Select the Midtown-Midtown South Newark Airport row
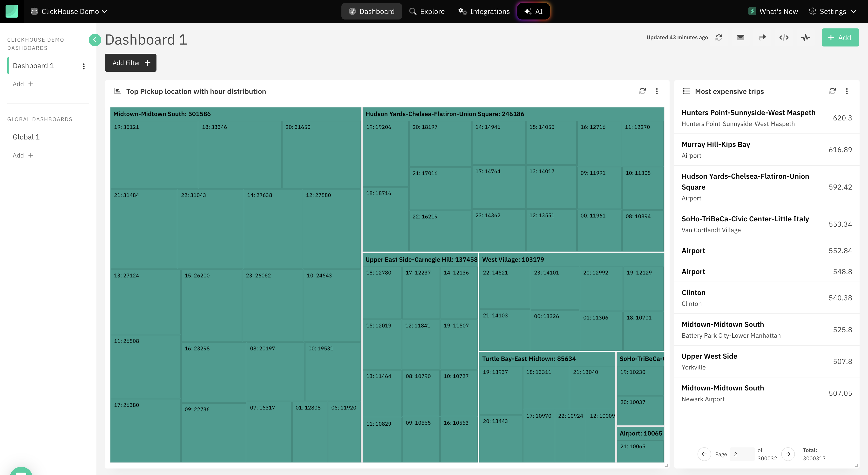The height and width of the screenshot is (475, 868). [766, 393]
